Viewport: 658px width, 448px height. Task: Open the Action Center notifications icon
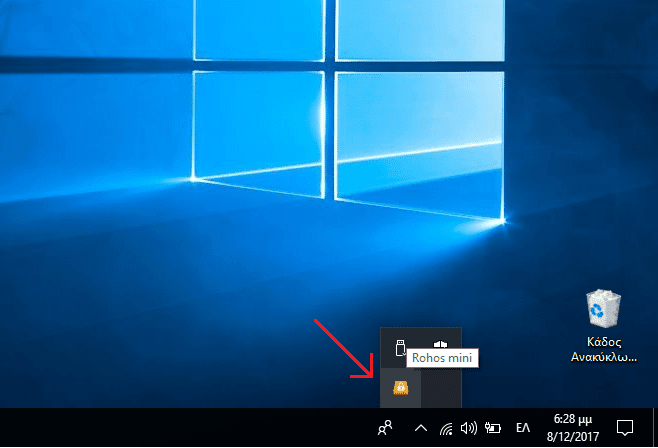click(x=625, y=428)
